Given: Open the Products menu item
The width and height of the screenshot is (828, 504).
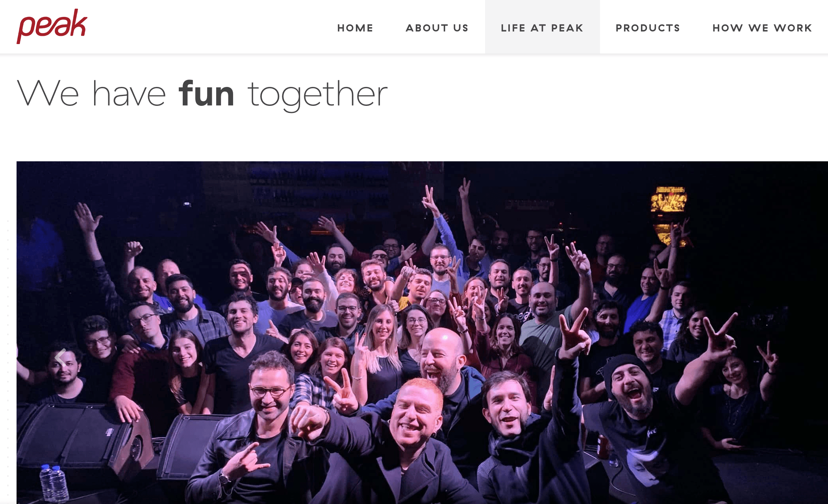Looking at the screenshot, I should [648, 28].
